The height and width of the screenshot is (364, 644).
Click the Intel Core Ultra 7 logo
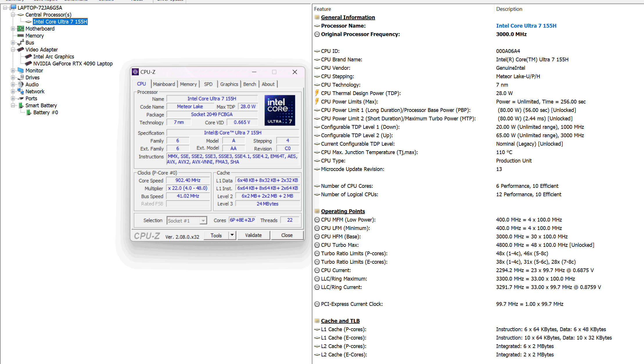(x=280, y=110)
